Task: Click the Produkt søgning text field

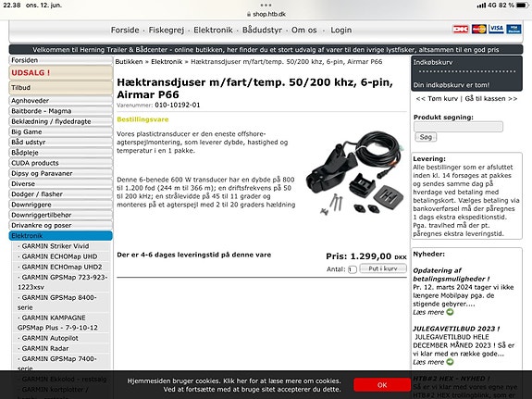Action: 458,127
